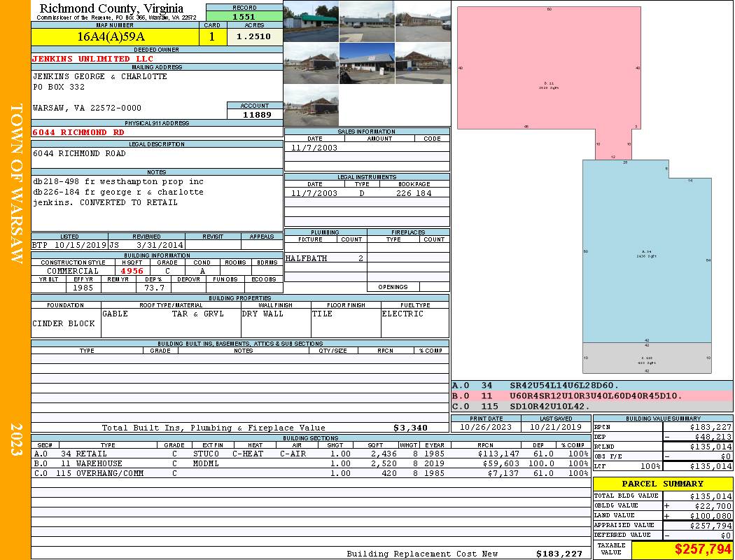Select sketch code line C.0 SD10R42U10L42

tap(592, 406)
